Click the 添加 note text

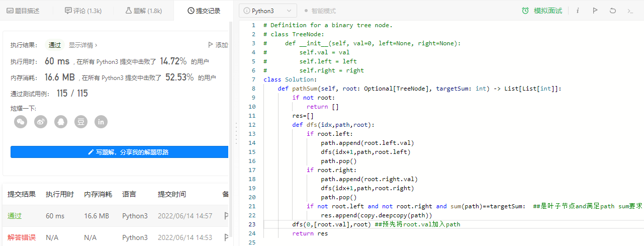(222, 45)
